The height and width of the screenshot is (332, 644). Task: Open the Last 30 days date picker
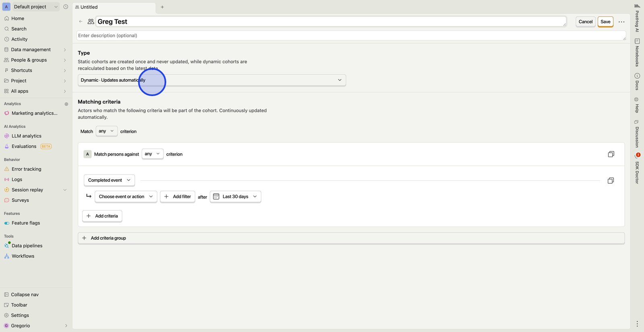coord(235,197)
